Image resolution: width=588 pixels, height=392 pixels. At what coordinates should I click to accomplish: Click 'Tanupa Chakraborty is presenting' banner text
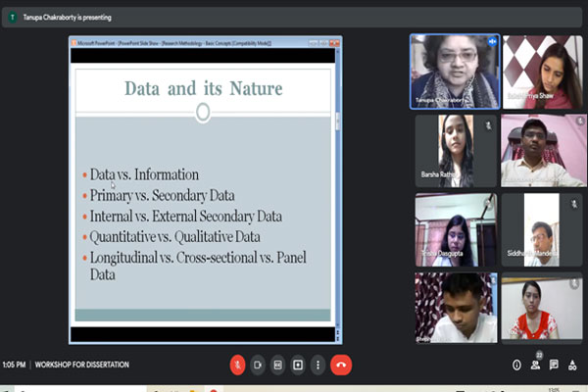67,18
